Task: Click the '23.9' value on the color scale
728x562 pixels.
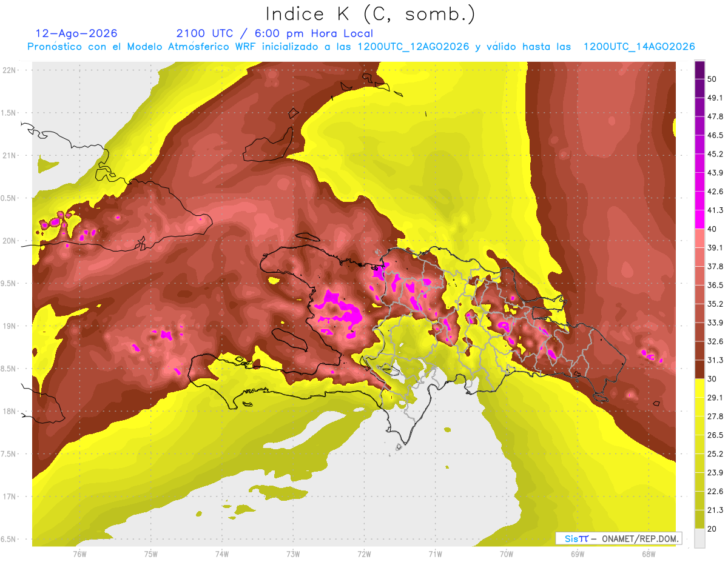Action: pyautogui.click(x=715, y=472)
